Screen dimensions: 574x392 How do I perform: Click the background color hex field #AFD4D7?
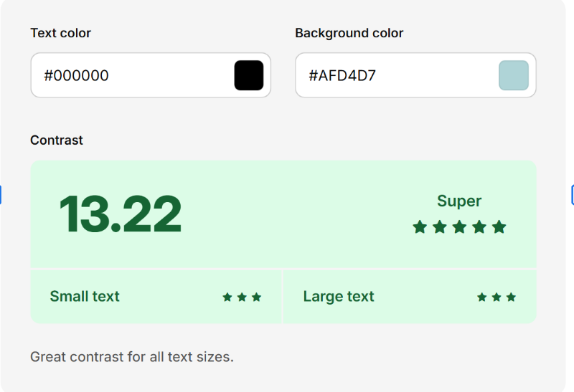[395, 75]
